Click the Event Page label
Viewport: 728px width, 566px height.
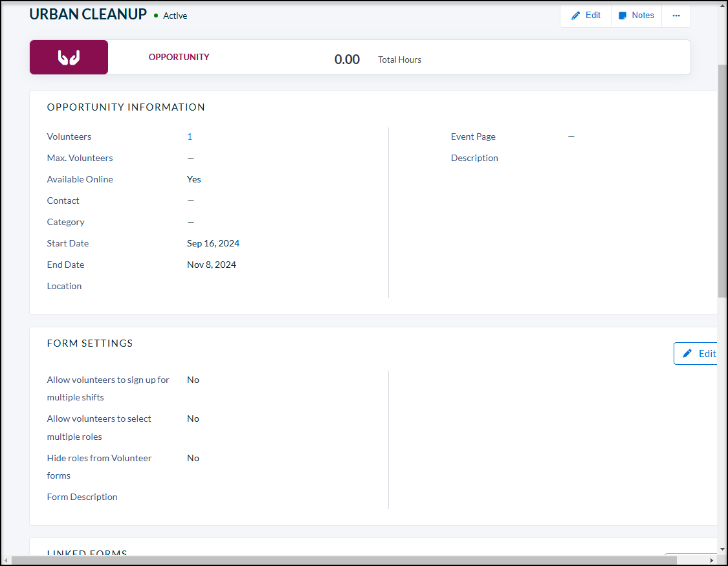473,137
